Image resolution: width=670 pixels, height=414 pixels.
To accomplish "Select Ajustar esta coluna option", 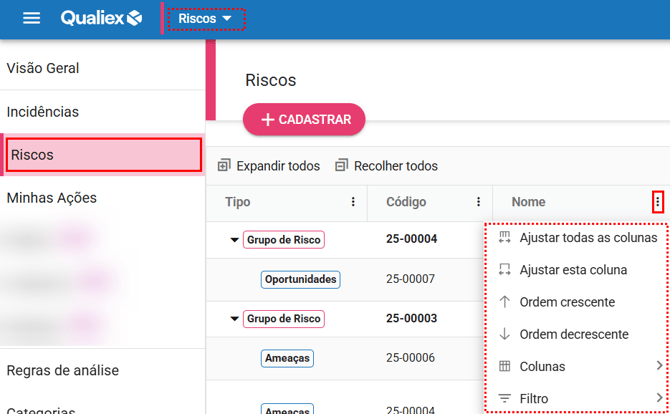I will tap(573, 270).
